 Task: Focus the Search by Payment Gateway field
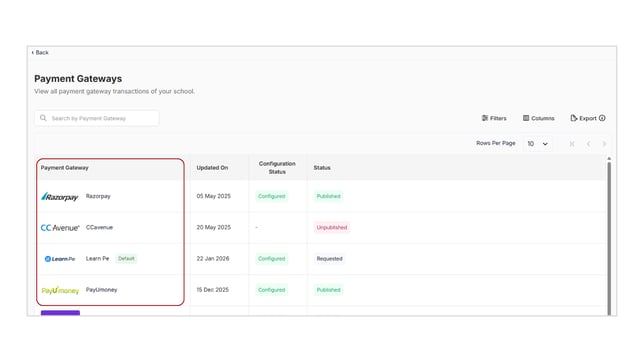tap(97, 118)
